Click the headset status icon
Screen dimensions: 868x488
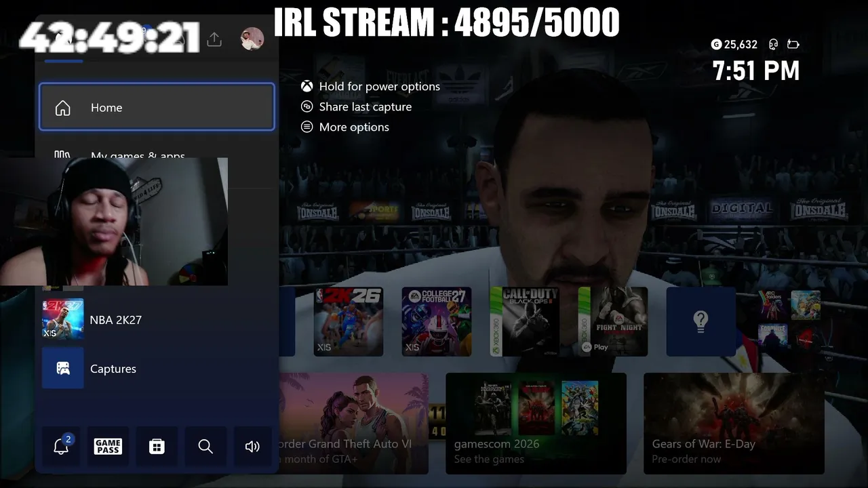click(773, 45)
